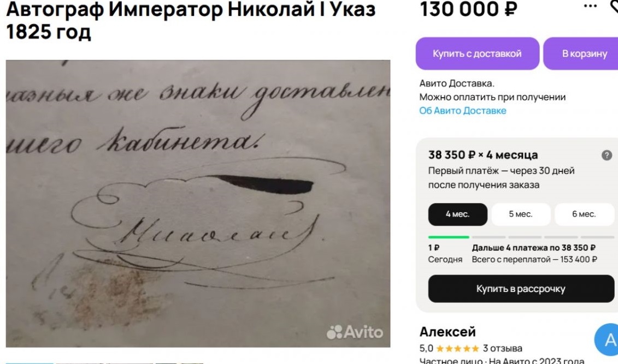
Task: Open seller profile Алексей
Action: [448, 332]
